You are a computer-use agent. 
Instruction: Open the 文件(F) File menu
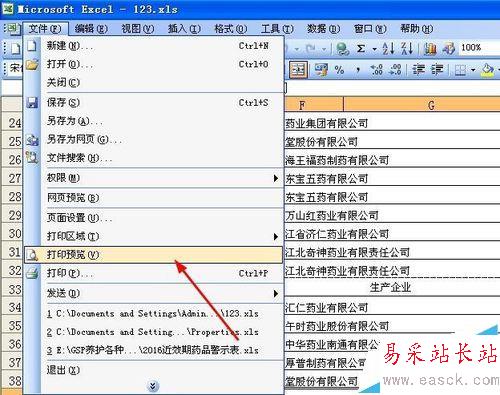(45, 29)
